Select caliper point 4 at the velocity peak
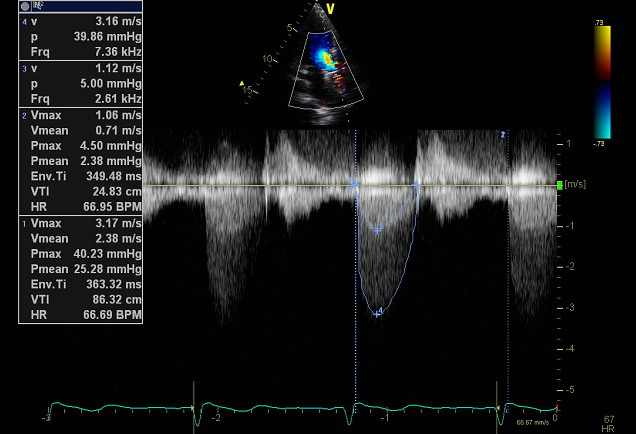 coord(377,313)
